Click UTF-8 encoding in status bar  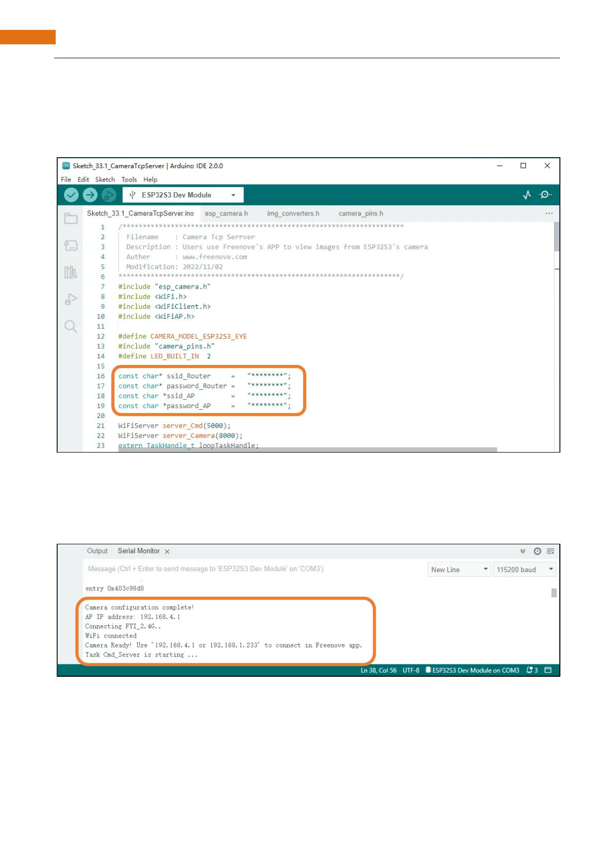(x=411, y=670)
